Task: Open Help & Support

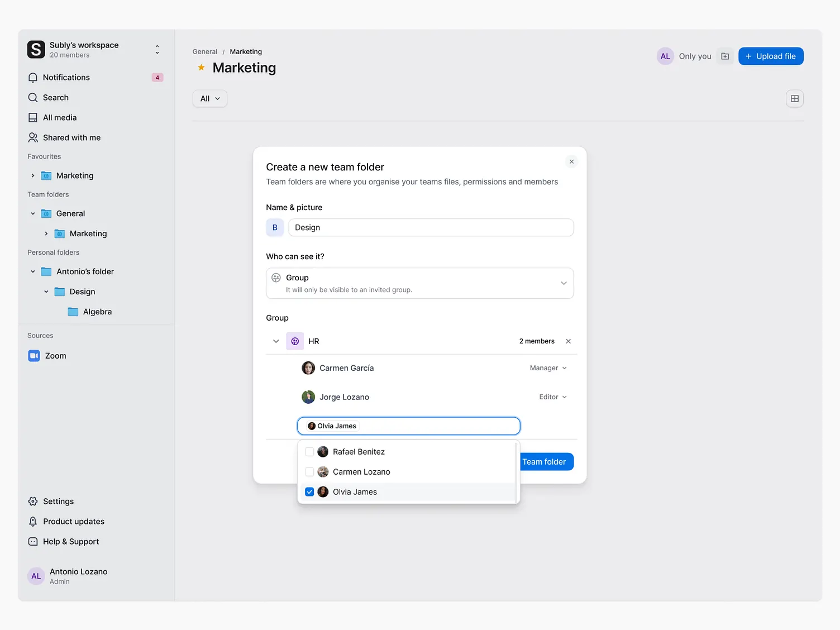Action: click(70, 541)
